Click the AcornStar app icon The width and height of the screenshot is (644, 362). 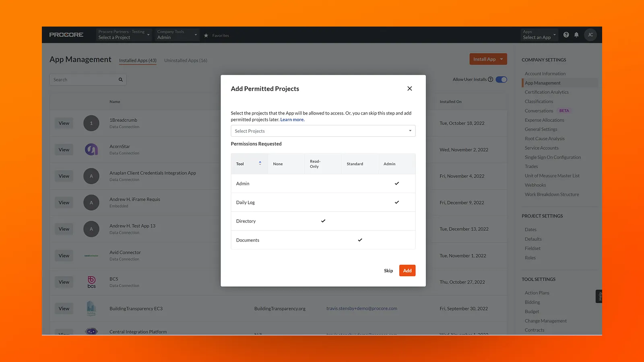point(91,149)
